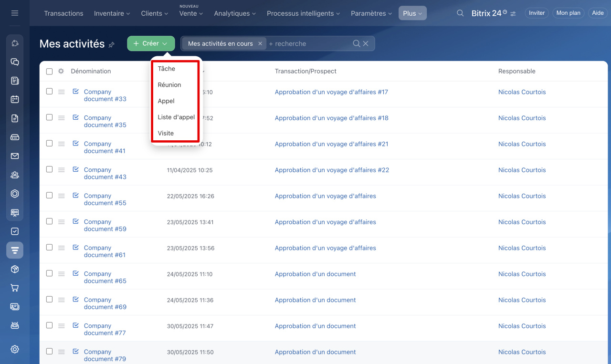Click the magnifier icon inside filter box
This screenshot has width=611, height=364.
(x=357, y=43)
